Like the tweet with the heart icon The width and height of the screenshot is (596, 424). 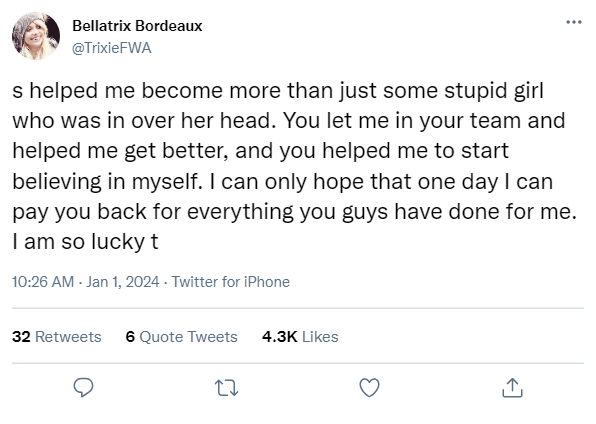pyautogui.click(x=369, y=387)
